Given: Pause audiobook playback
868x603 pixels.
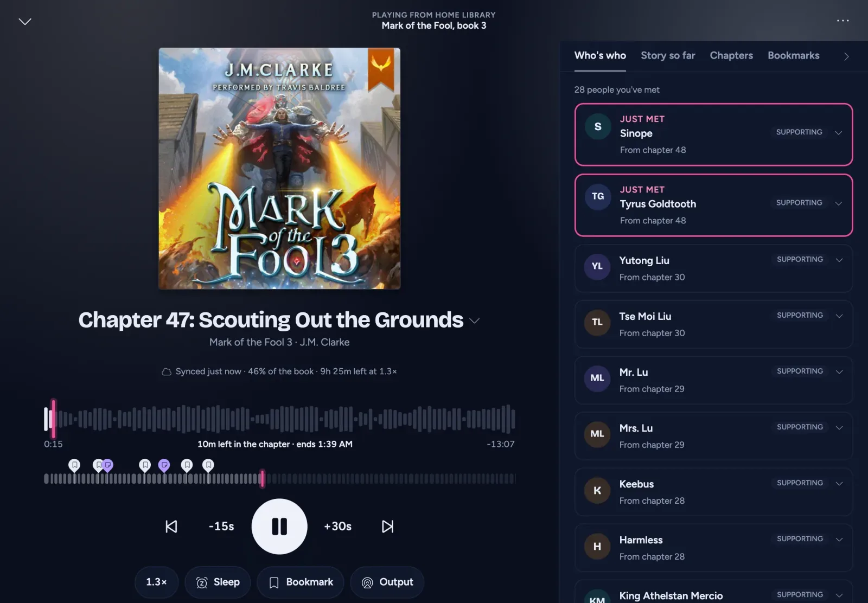Looking at the screenshot, I should (x=279, y=527).
